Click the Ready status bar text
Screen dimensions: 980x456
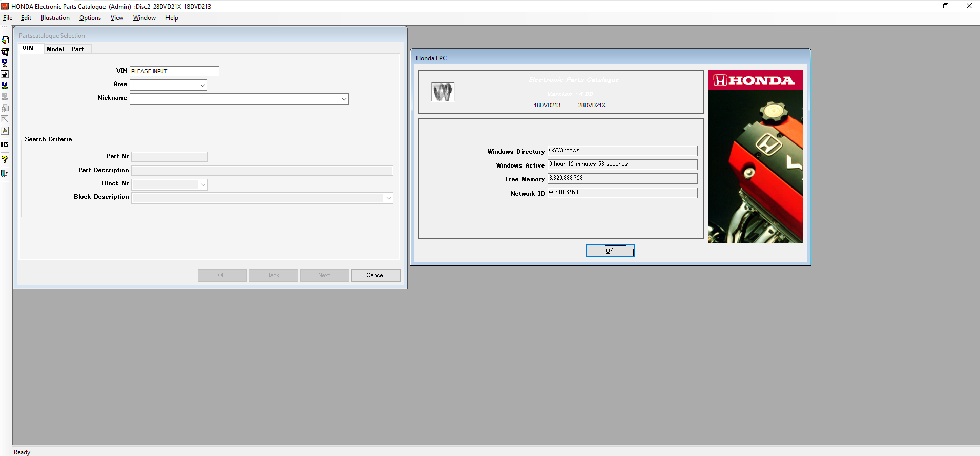click(x=22, y=452)
